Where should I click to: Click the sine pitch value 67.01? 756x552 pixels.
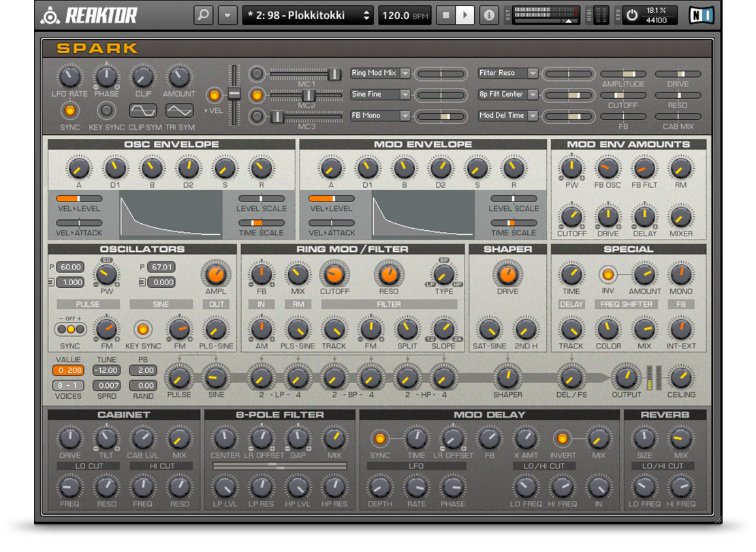161,267
